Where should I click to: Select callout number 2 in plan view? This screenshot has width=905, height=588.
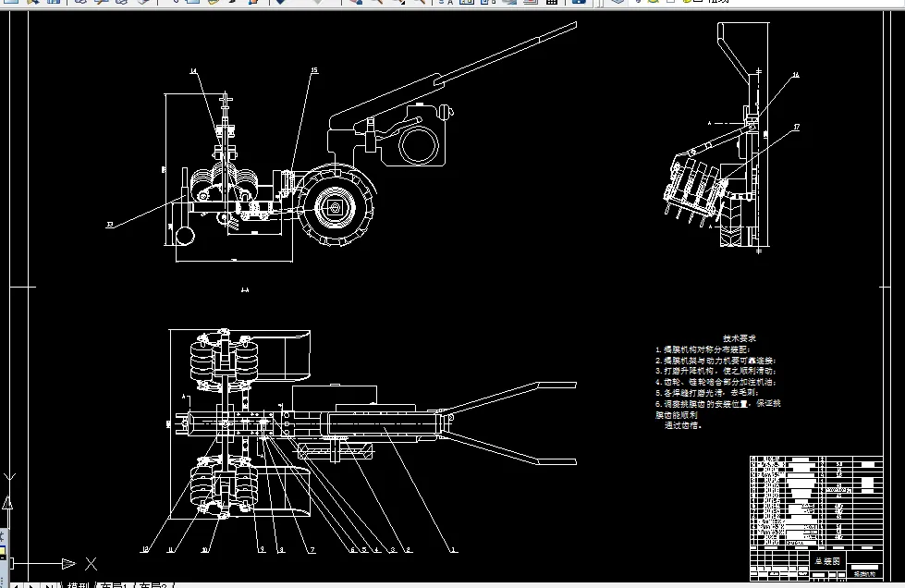(409, 550)
